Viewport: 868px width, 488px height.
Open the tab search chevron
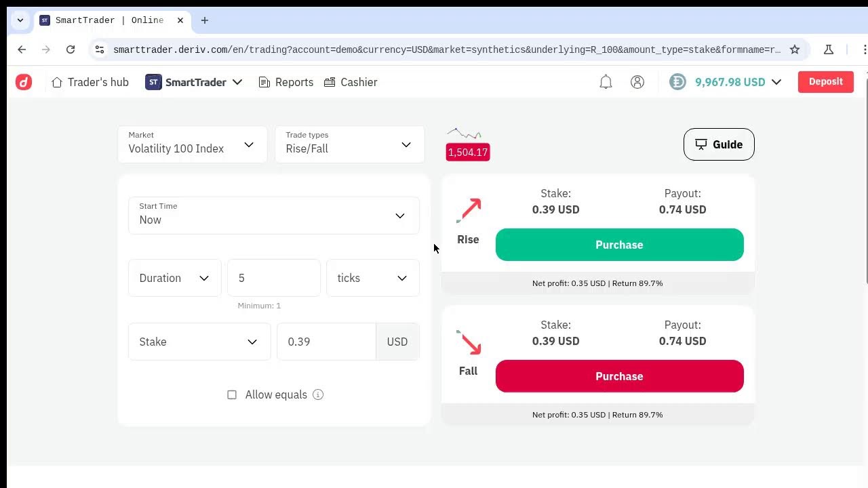point(20,20)
